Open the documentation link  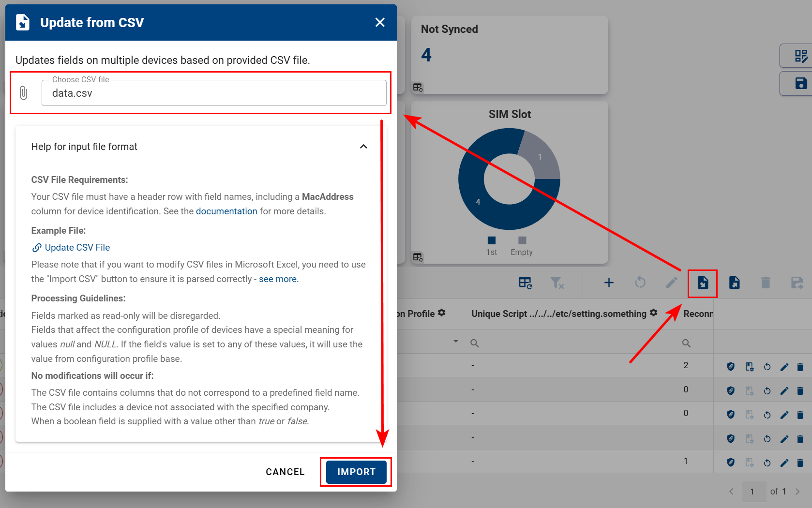point(226,211)
